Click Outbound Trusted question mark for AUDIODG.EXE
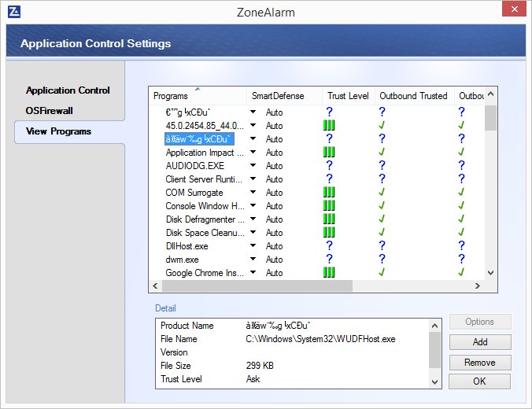Viewport: 532px width, 409px height. point(382,165)
